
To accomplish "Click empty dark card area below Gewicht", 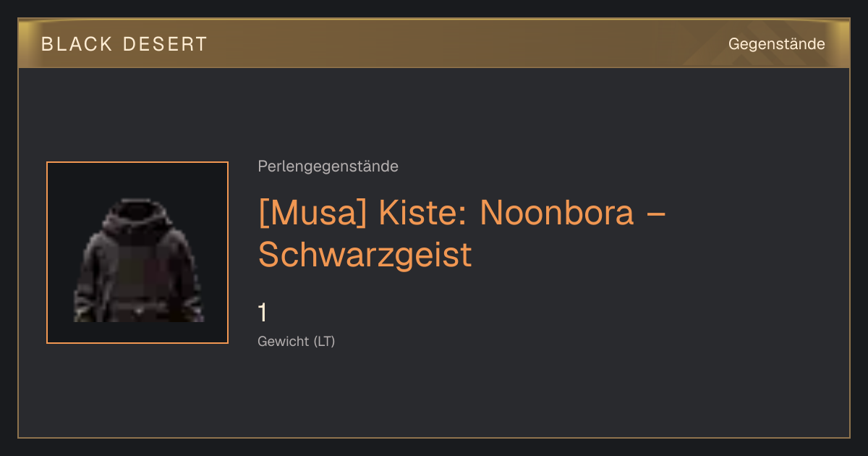I will 434,394.
